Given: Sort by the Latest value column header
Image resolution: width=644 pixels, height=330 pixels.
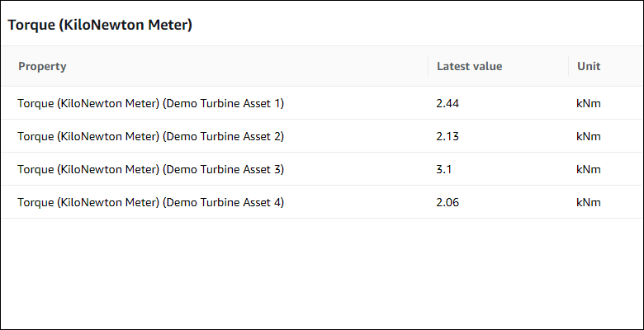Looking at the screenshot, I should coord(469,66).
